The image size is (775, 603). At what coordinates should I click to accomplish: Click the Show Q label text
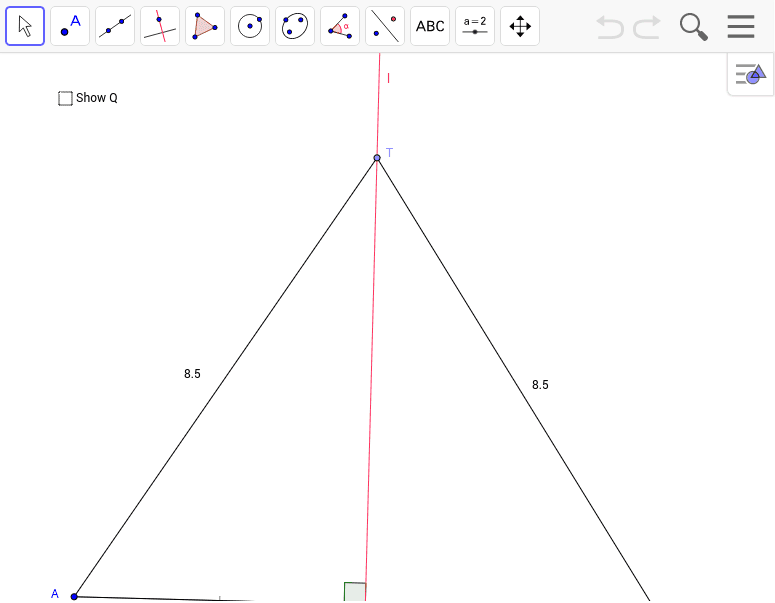pyautogui.click(x=97, y=98)
